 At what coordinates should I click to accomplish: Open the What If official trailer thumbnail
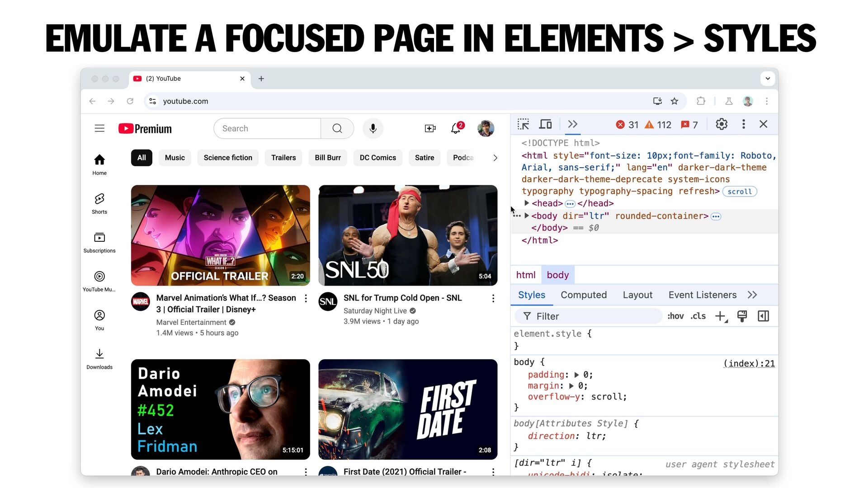(221, 235)
